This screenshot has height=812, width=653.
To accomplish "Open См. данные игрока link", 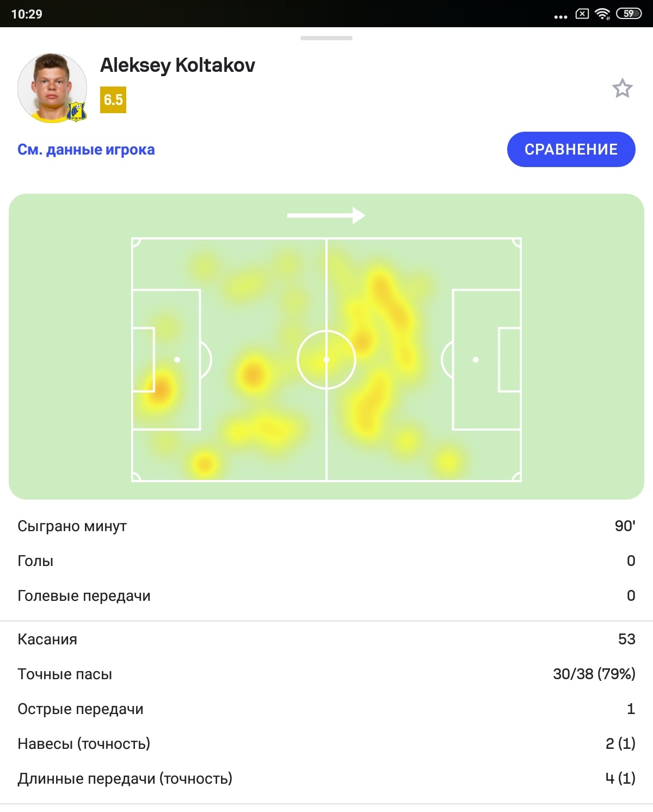I will [86, 150].
